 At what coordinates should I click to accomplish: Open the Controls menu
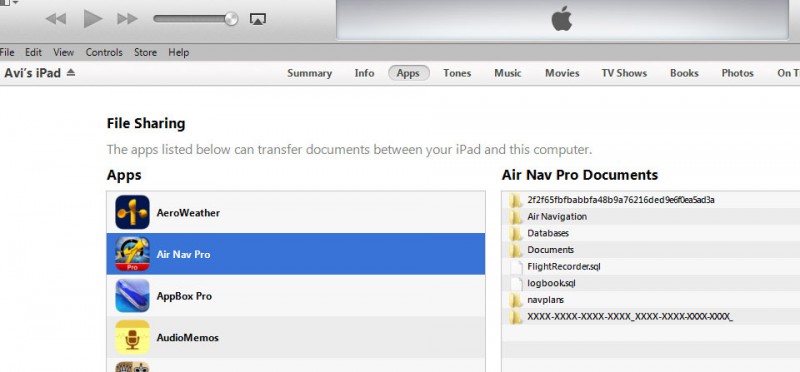pyautogui.click(x=104, y=52)
